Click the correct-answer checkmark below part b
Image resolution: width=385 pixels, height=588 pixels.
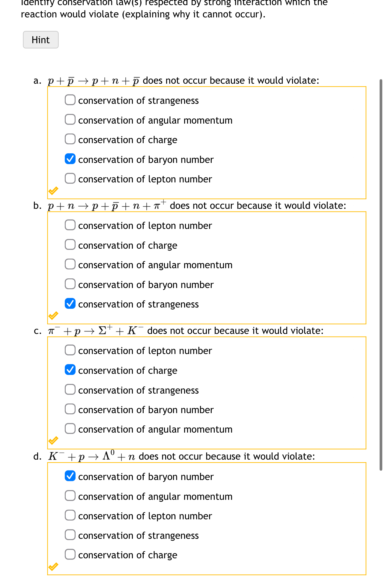pos(54,316)
